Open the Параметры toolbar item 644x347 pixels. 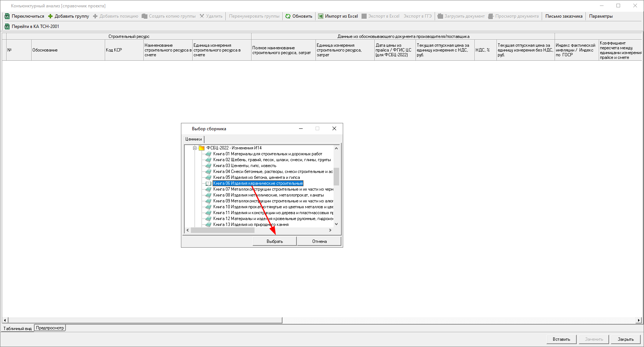pyautogui.click(x=601, y=16)
